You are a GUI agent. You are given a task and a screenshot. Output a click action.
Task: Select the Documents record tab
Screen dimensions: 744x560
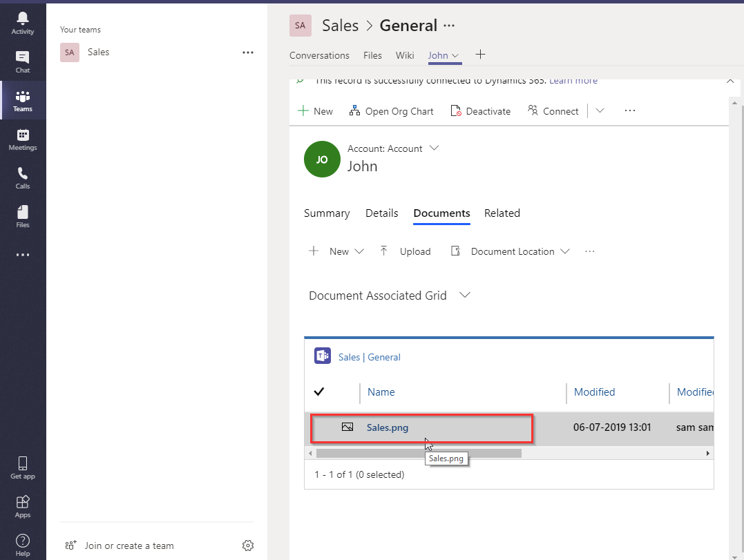click(441, 213)
